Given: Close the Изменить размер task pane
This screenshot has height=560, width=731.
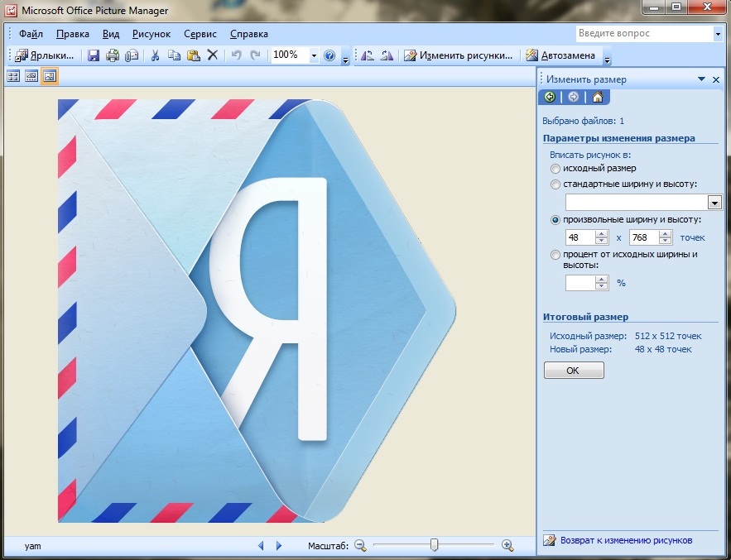Looking at the screenshot, I should click(716, 79).
